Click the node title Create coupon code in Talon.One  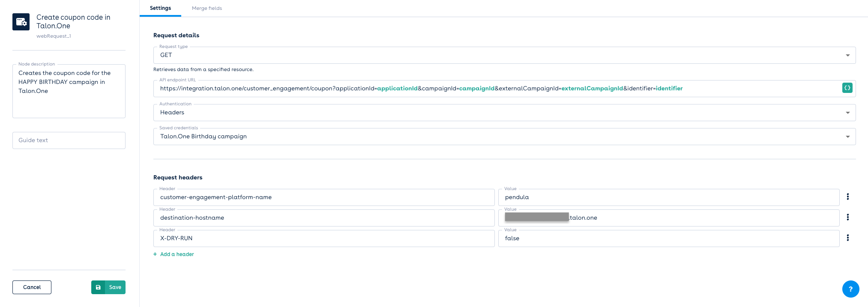[x=73, y=21]
